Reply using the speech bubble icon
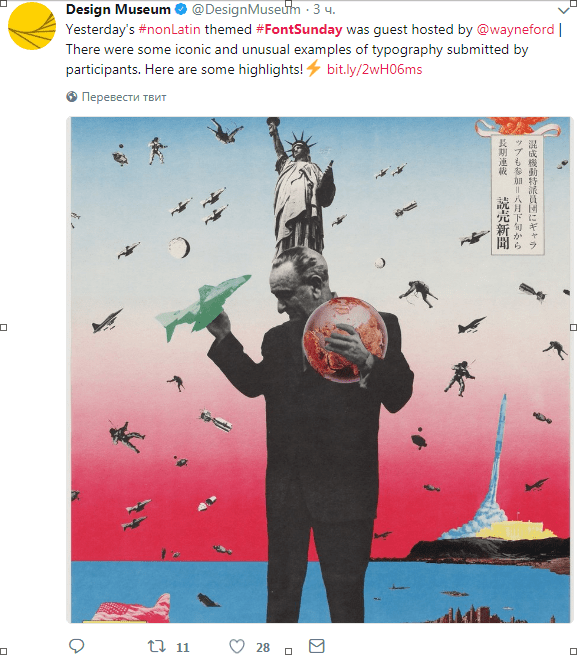Viewport: 577px width, 655px height. pos(76,646)
